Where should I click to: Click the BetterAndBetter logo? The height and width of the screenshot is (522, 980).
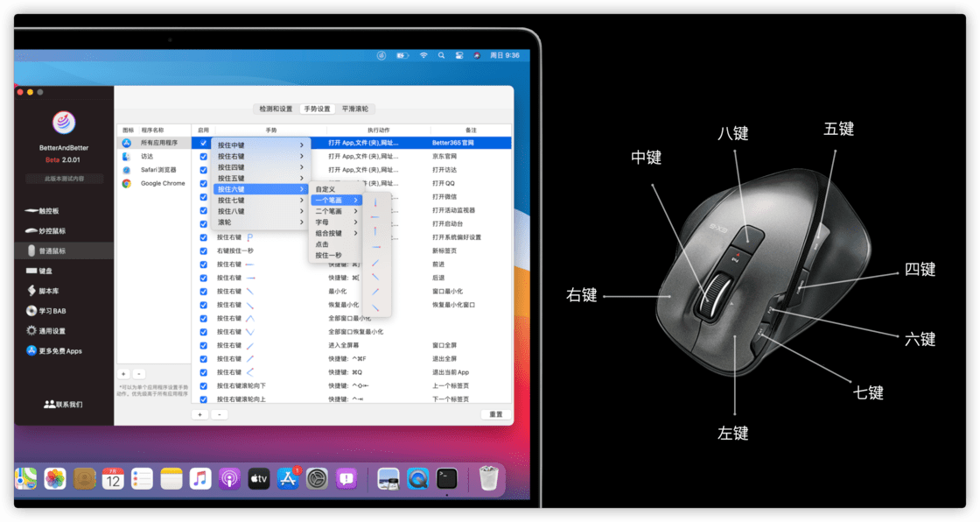click(64, 123)
